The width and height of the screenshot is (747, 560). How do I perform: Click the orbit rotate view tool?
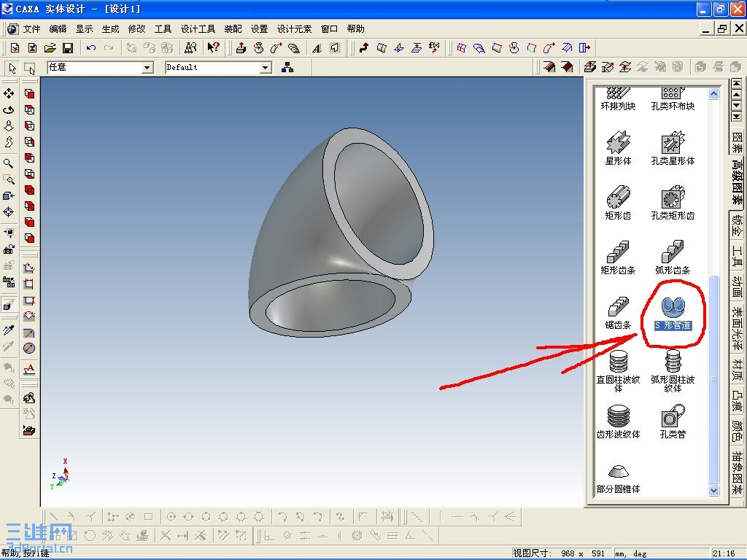pos(9,109)
